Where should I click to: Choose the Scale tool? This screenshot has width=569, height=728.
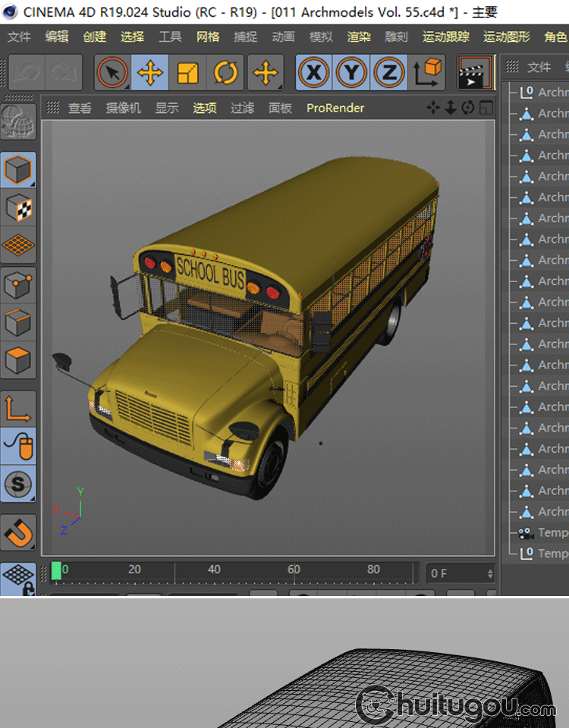point(187,73)
